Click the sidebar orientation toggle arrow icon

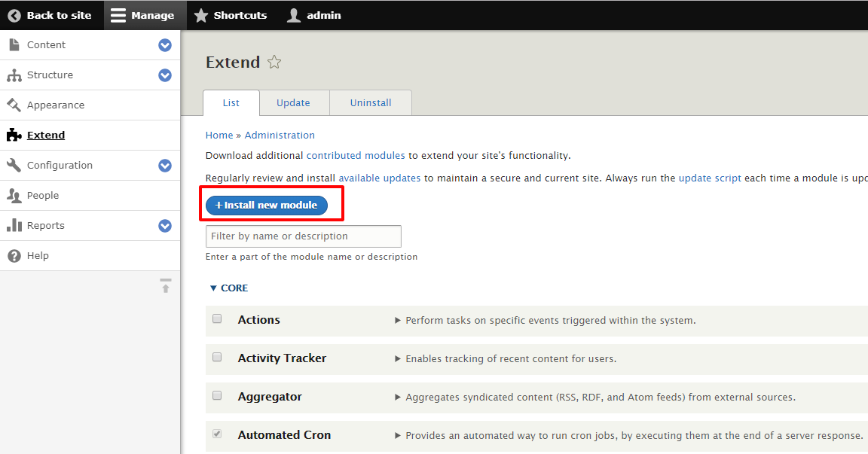[166, 285]
